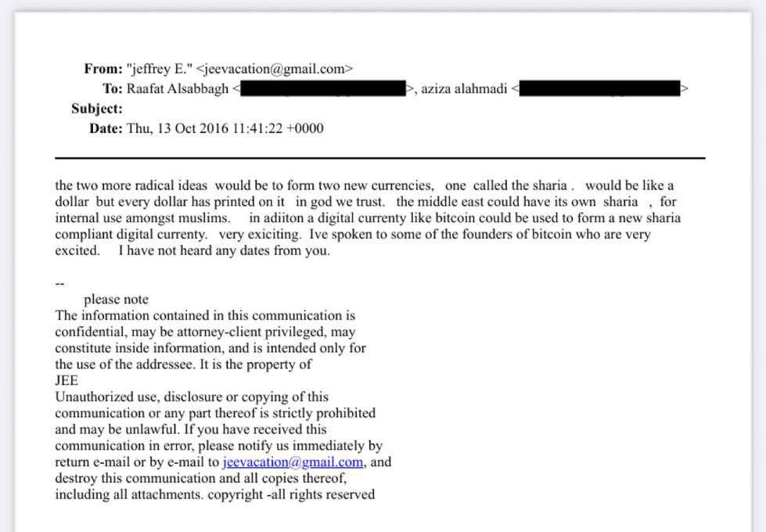Click "copyright -all rights reserved" text
766x532 pixels.
coord(291,494)
